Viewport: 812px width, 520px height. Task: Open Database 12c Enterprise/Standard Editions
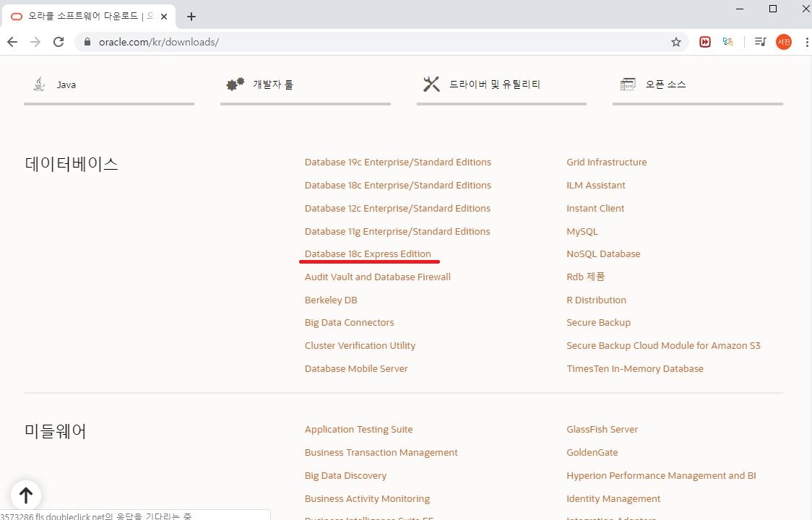tap(397, 208)
